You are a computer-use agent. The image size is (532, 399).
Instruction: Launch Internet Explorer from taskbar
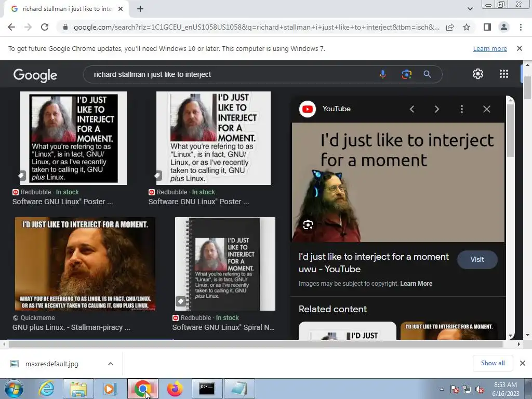pos(46,389)
